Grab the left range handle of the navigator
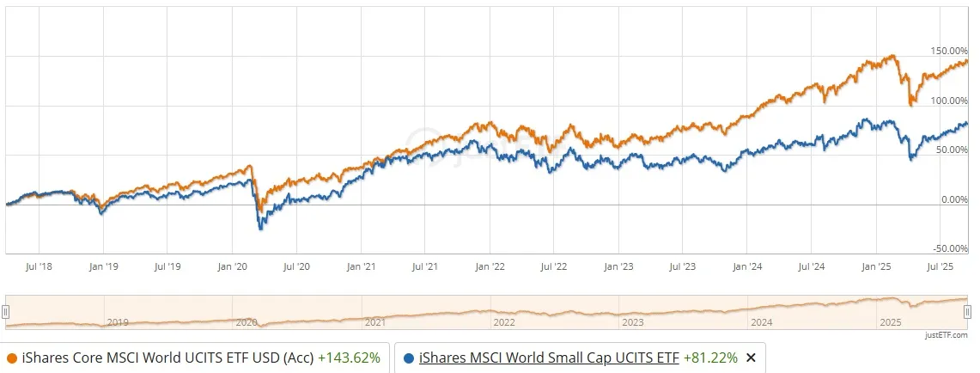Viewport: 980px width, 373px height. 6,312
